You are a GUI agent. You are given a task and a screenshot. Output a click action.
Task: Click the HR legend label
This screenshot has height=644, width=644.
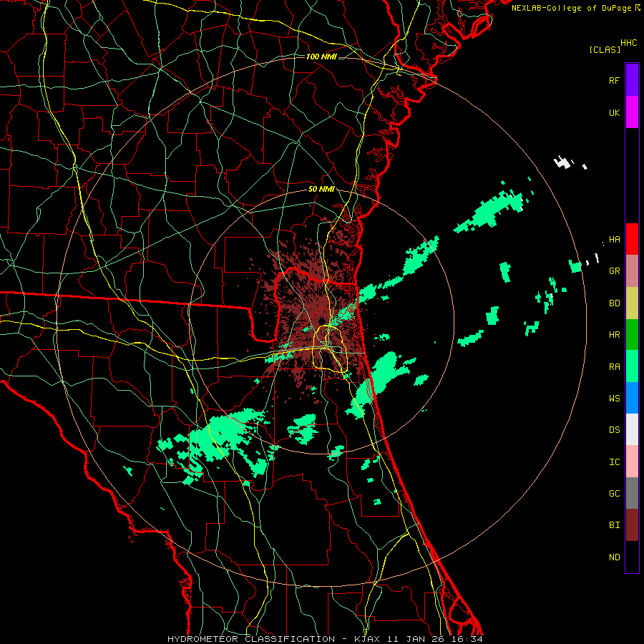614,335
